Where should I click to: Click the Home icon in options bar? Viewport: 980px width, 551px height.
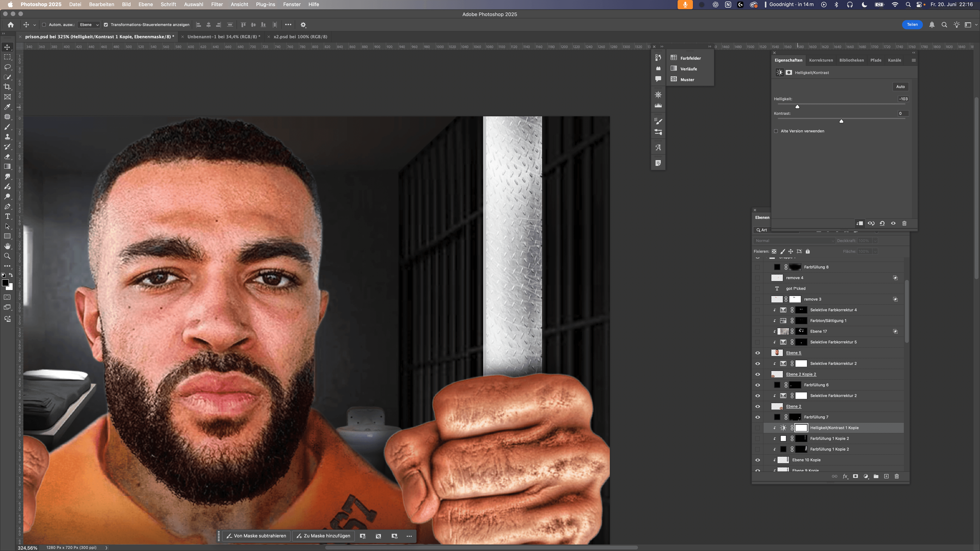click(11, 25)
